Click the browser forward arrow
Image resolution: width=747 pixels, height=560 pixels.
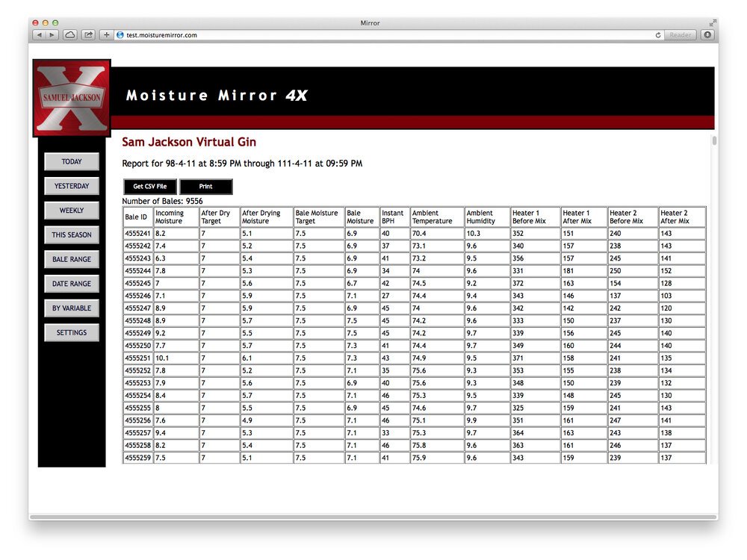(x=52, y=35)
